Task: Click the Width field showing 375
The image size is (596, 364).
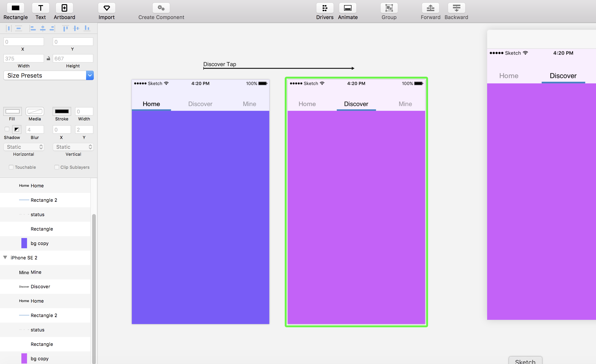Action: (x=24, y=58)
